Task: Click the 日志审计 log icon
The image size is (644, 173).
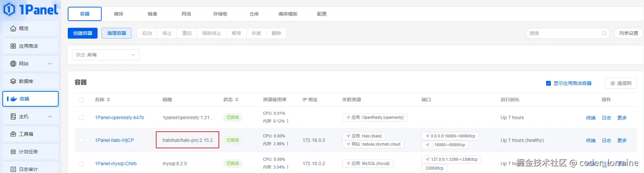Action: [13, 169]
